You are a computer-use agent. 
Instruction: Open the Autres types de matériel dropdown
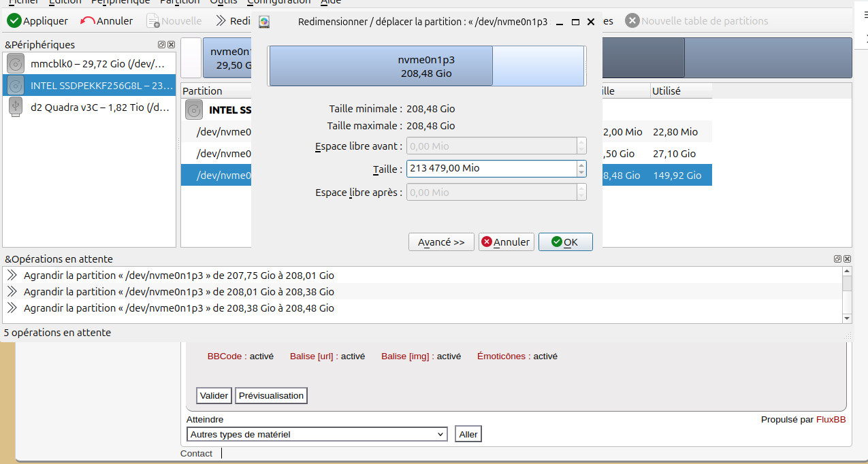[x=317, y=434]
